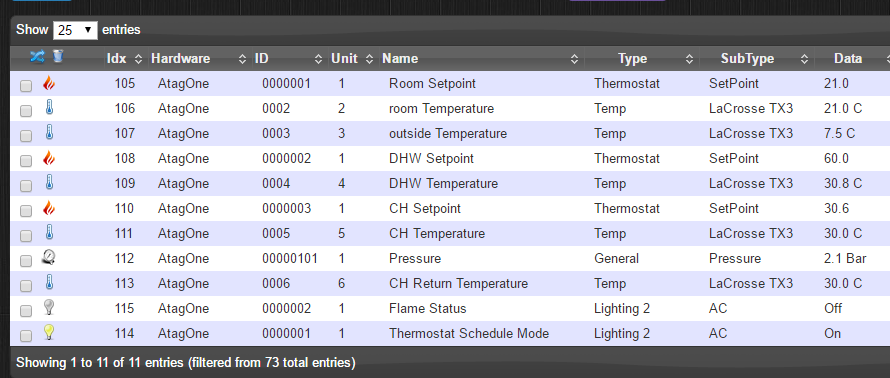Tick checkbox for DHW Temperature row
The image size is (890, 378).
(26, 186)
